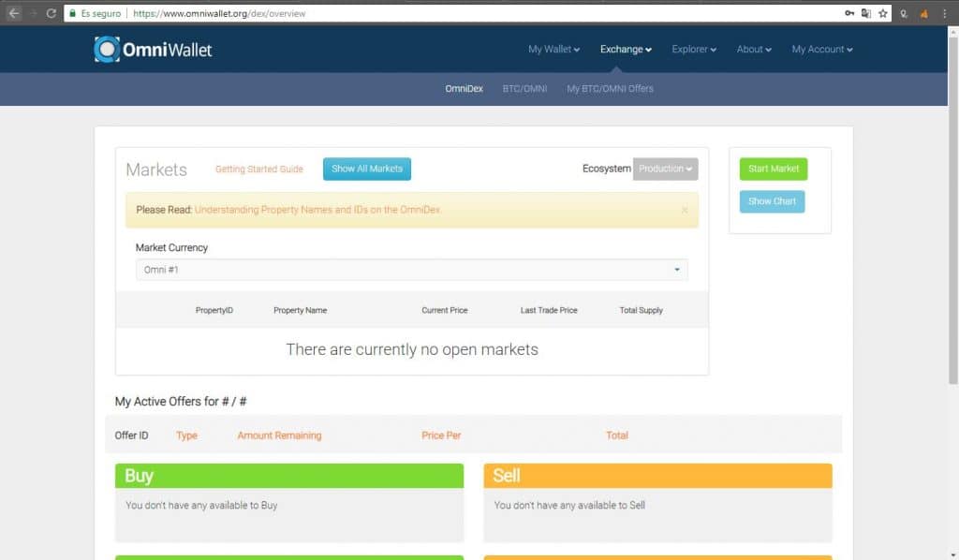Screen dimensions: 959x560
Task: Click the orange extension icon in toolbar
Action: tap(923, 13)
